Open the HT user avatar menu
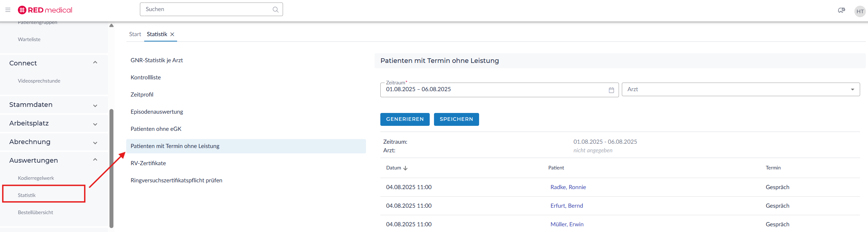Screen dimensions: 868x232 860,11
